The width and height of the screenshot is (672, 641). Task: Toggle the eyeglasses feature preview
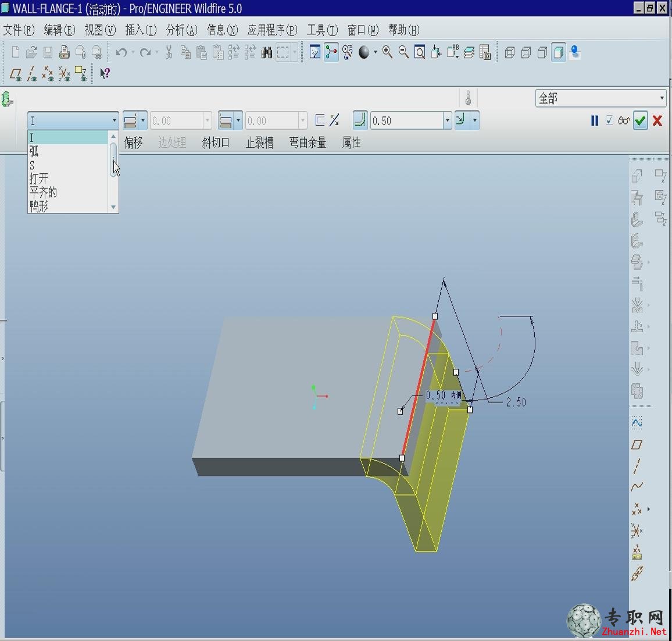click(x=624, y=121)
